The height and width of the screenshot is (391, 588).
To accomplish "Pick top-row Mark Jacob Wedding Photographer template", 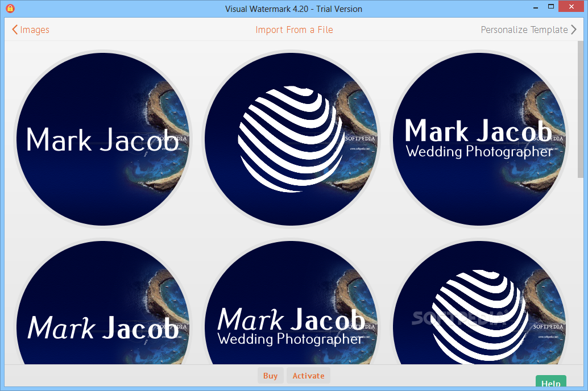I will [479, 139].
